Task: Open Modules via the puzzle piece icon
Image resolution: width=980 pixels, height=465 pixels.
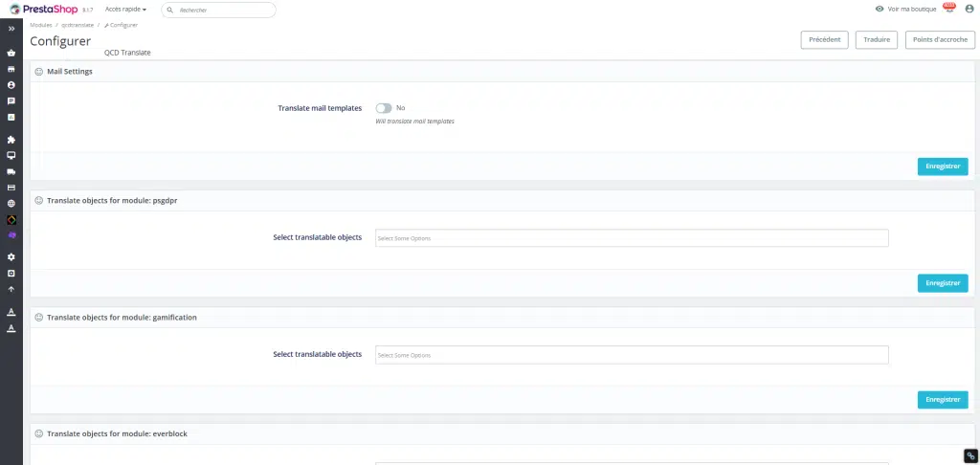Action: [x=11, y=140]
